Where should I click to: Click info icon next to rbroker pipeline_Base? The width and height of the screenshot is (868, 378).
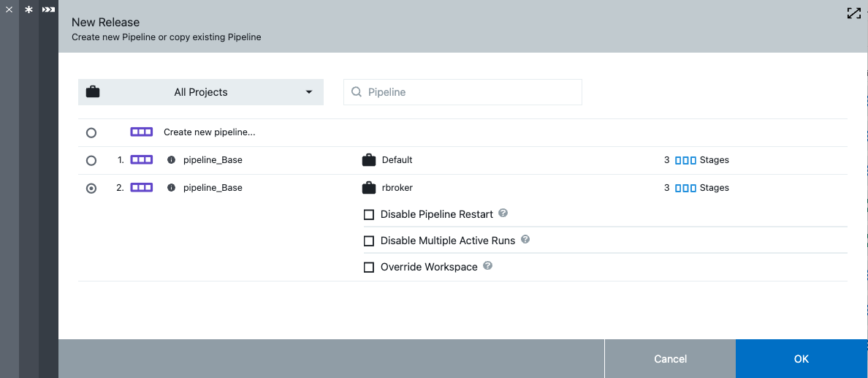coord(171,188)
